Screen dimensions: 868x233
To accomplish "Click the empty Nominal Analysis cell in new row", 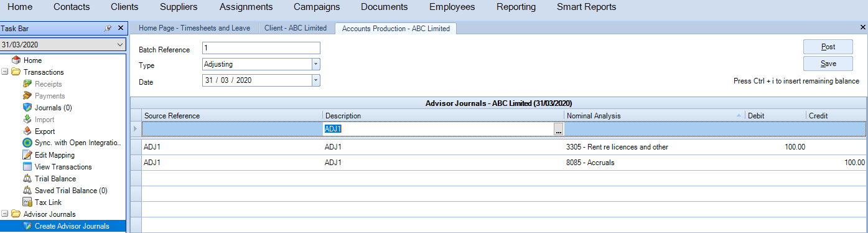I will [x=655, y=129].
